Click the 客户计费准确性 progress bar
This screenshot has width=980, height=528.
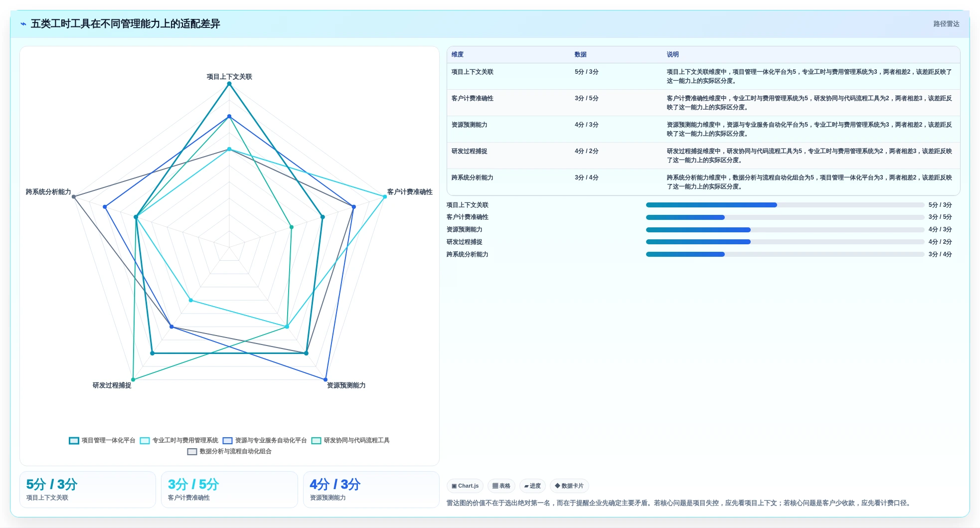[x=785, y=217]
